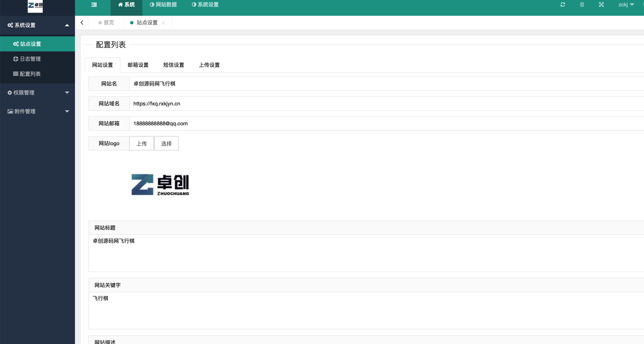
Task: Switch to the 短信设置 config tab
Action: pos(174,65)
